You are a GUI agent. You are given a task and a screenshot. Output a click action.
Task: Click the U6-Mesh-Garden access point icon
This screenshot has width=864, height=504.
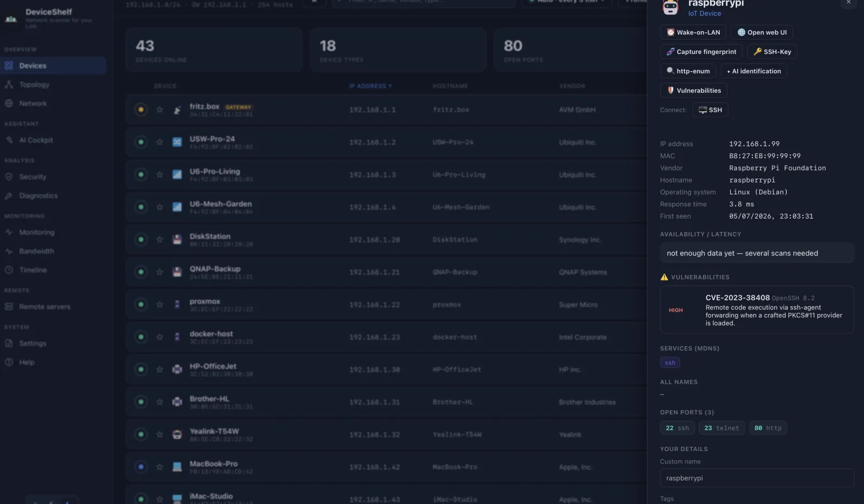pos(177,207)
